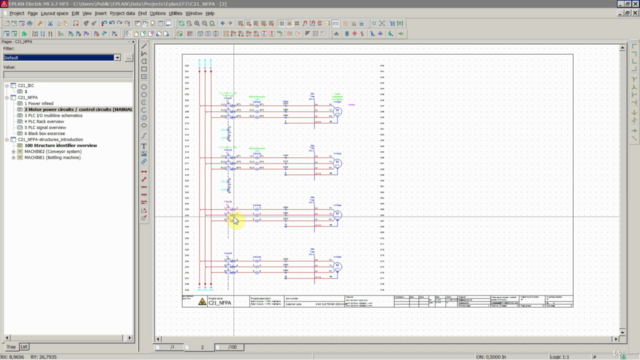This screenshot has width=640, height=360.
Task: Switch to the Tree tab
Action: click(x=11, y=347)
